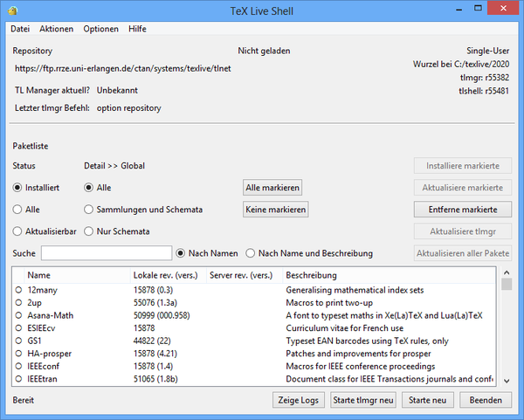Maximize the TeX Live Shell window
Image resolution: width=524 pixels, height=420 pixels.
479,8
